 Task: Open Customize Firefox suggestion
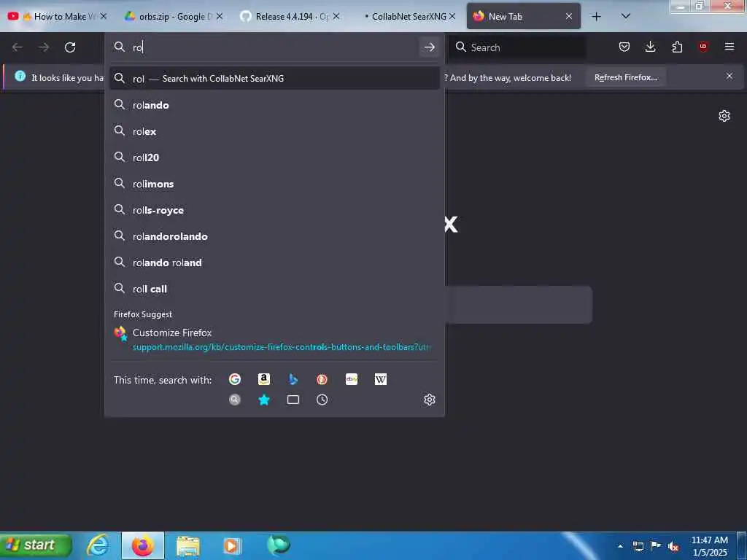tap(274, 340)
